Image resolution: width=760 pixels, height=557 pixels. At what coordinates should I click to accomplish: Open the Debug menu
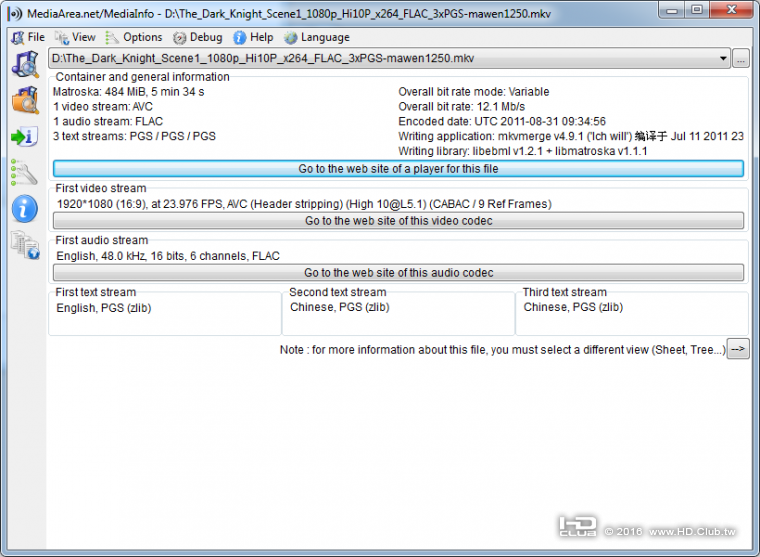[198, 37]
